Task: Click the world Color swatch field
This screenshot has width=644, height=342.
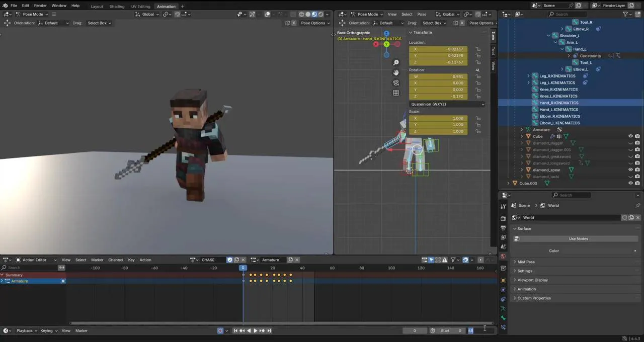Action: click(596, 250)
